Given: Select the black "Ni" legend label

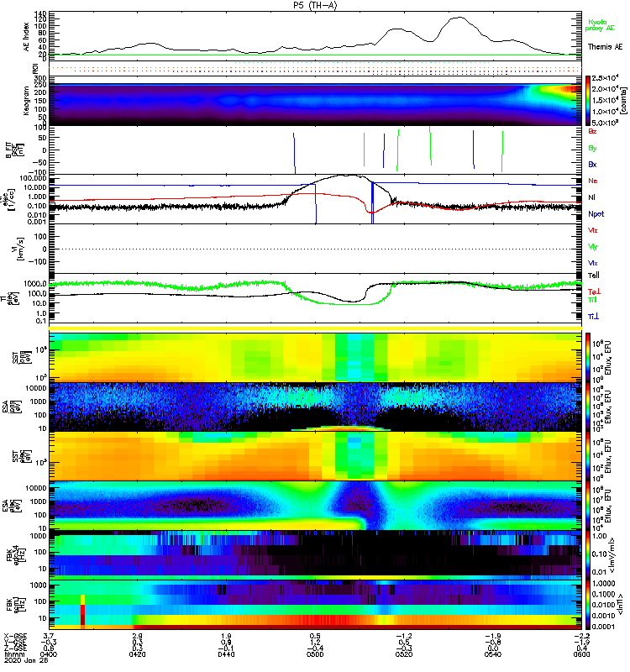Looking at the screenshot, I should 591,197.
